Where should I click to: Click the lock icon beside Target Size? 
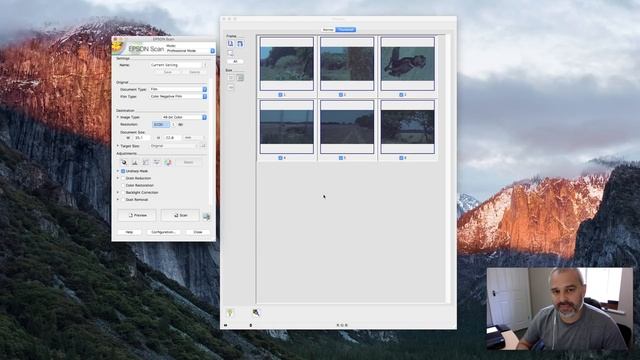[202, 146]
